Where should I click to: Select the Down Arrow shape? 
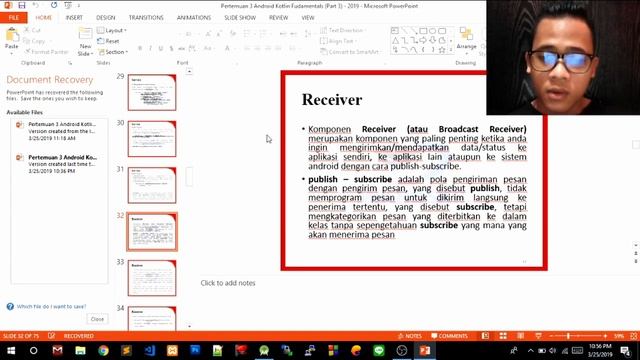[x=432, y=40]
